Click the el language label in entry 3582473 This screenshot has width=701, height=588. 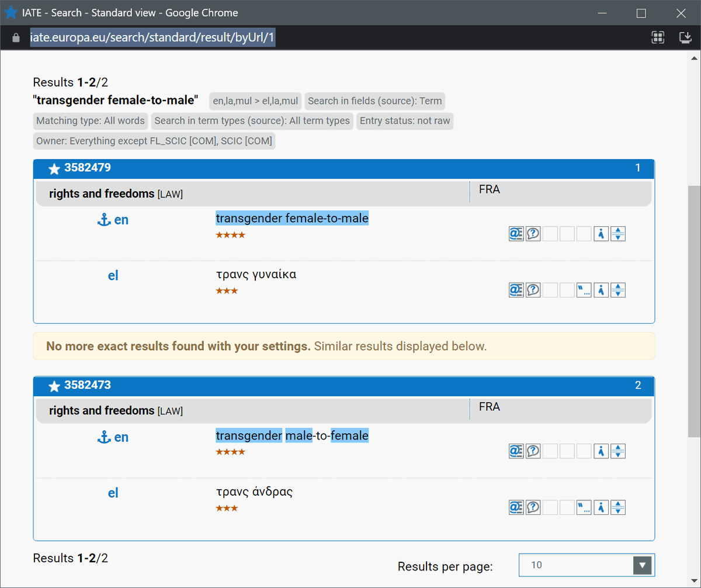[x=113, y=493]
